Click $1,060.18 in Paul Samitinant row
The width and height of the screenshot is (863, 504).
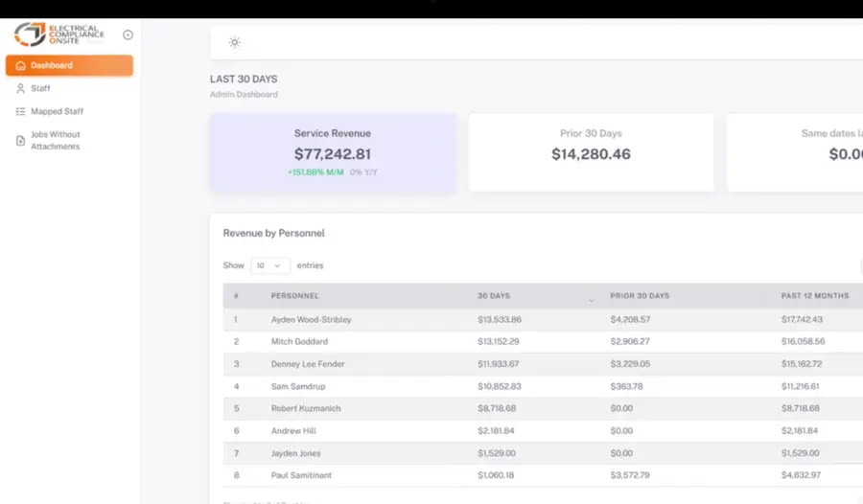pos(496,475)
